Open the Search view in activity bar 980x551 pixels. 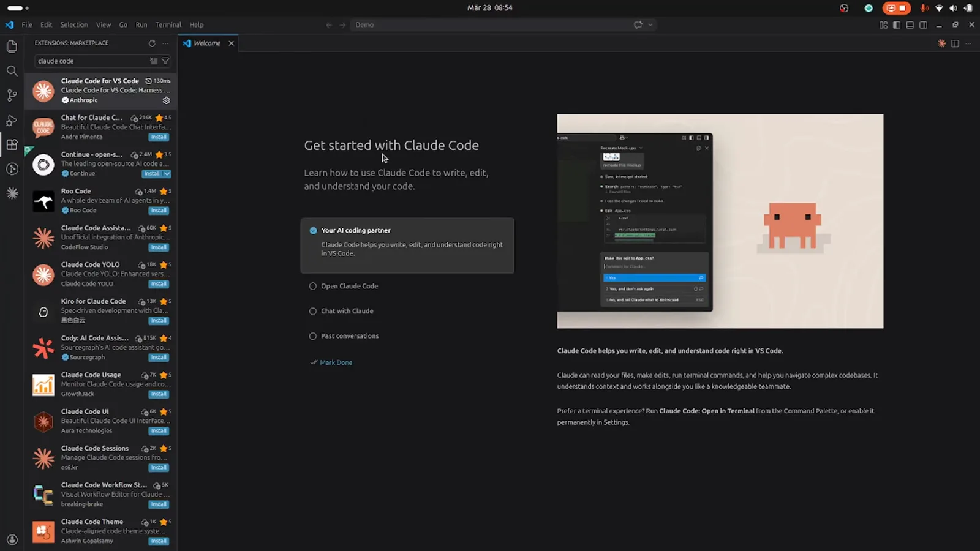tap(12, 71)
